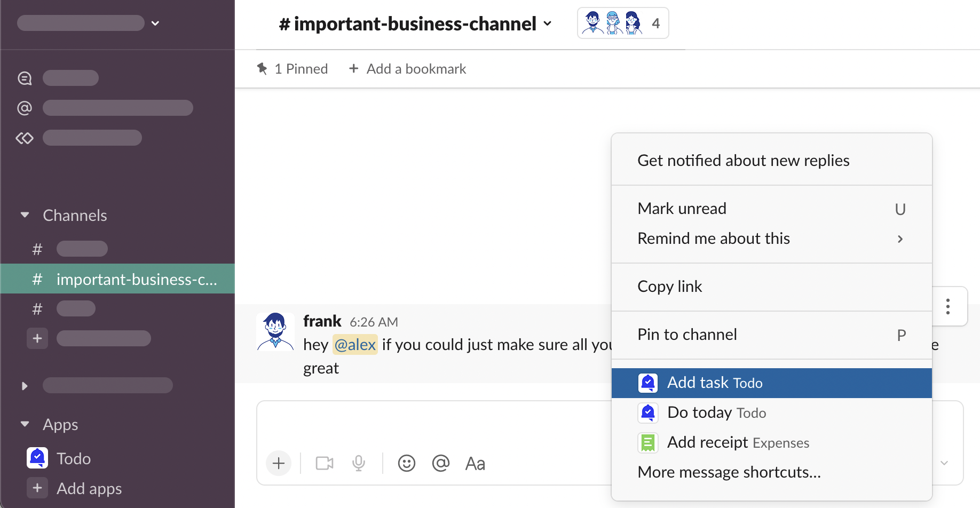The width and height of the screenshot is (980, 508).
Task: Click the microphone audio clip icon
Action: tap(359, 463)
